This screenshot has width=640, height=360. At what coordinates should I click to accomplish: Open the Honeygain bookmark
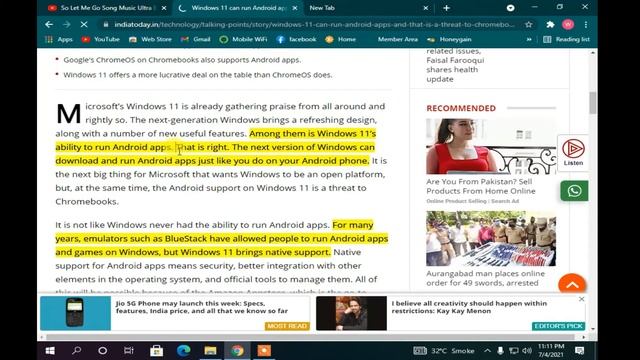[449, 40]
